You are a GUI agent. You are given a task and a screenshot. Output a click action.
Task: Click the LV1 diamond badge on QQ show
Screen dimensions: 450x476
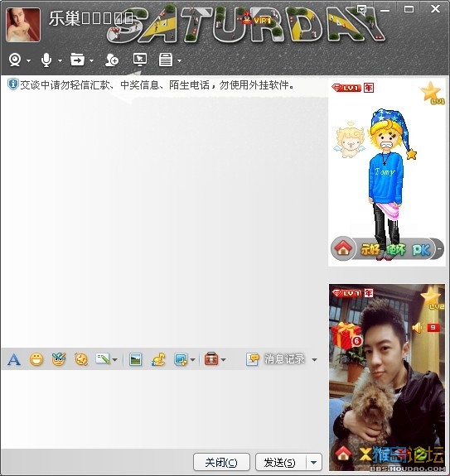(346, 88)
